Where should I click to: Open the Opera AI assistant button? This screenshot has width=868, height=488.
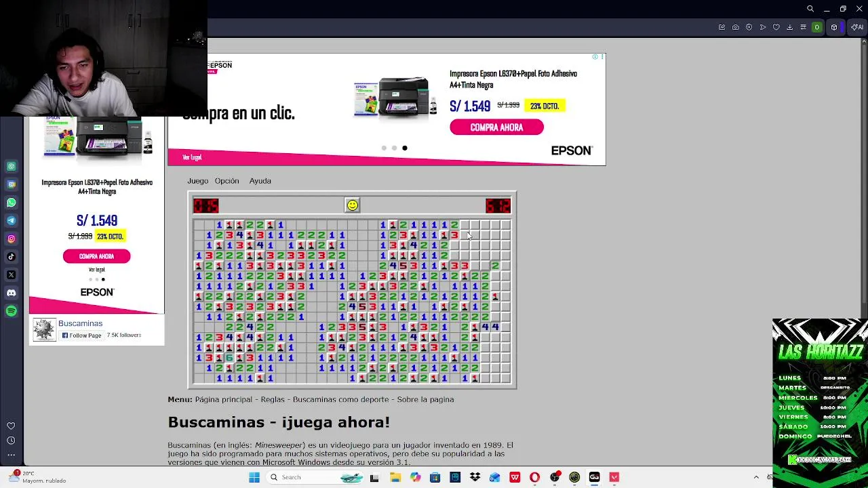tap(857, 27)
